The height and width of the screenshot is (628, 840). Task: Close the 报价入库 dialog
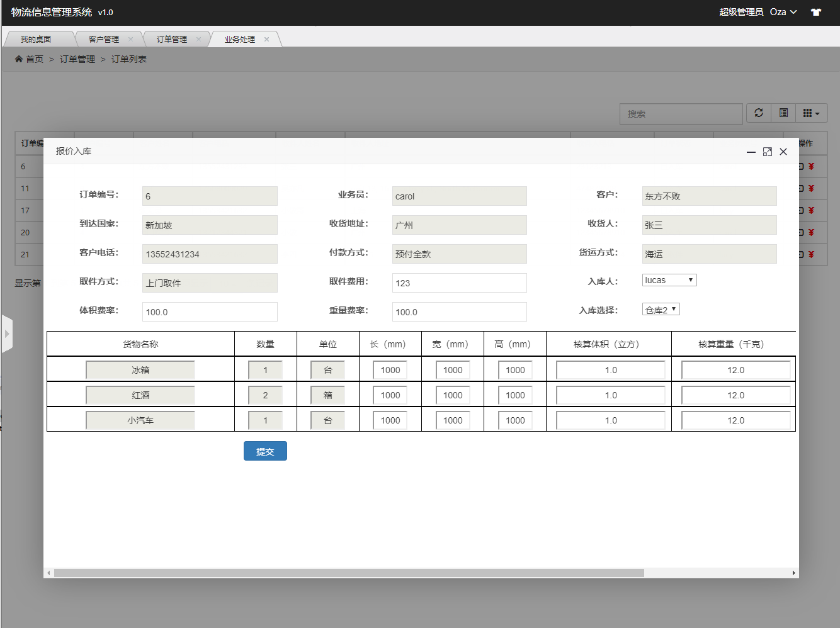tap(783, 152)
